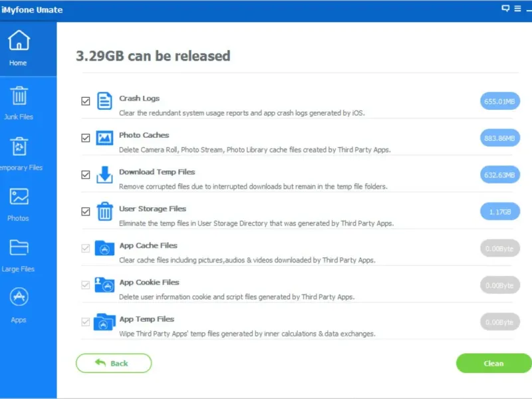The width and height of the screenshot is (532, 399).
Task: Toggle the App Cache Files checkbox
Action: point(86,248)
